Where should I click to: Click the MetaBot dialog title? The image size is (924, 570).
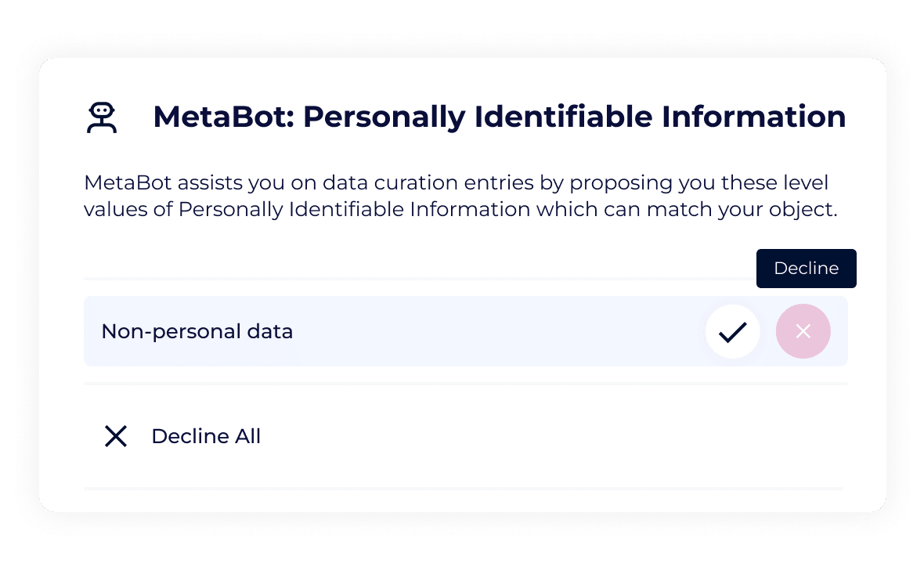[x=499, y=116]
